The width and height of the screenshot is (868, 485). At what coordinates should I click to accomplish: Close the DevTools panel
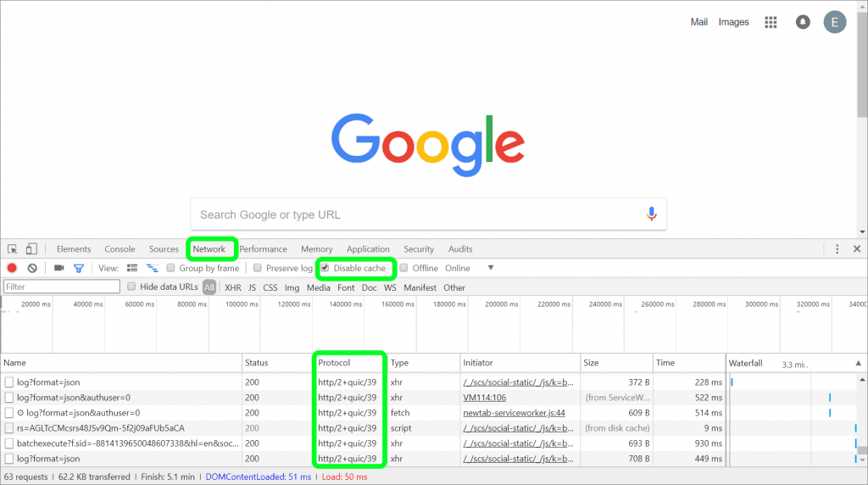(x=857, y=249)
